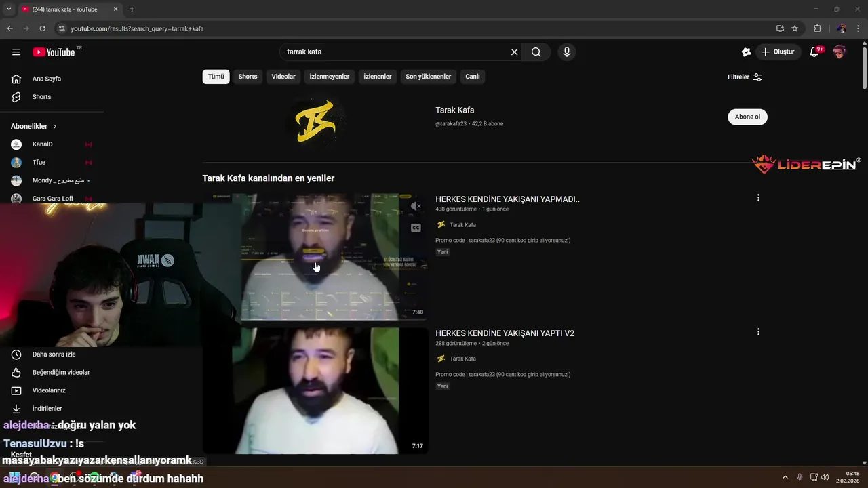The width and height of the screenshot is (868, 488).
Task: Click the Tarak Kafa channel logo avatar
Action: [x=315, y=121]
